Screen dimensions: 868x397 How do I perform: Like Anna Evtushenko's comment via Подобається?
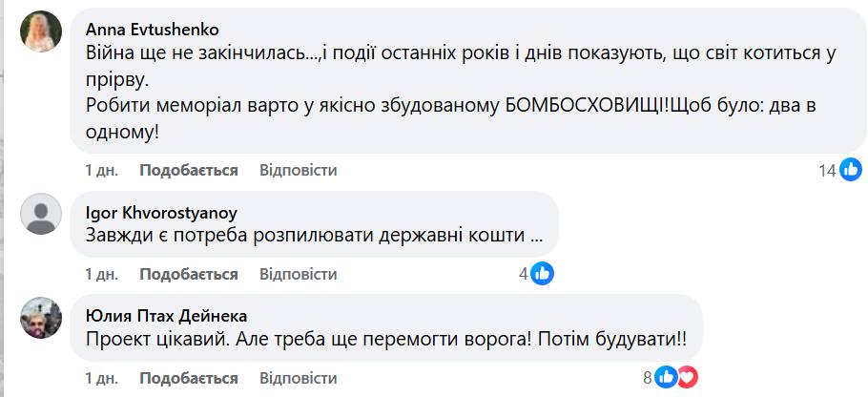click(188, 170)
